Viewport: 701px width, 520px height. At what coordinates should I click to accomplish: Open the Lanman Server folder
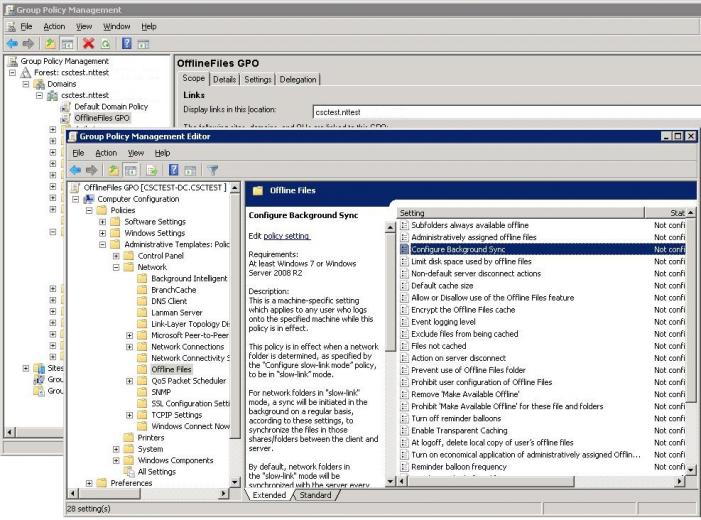(x=177, y=313)
